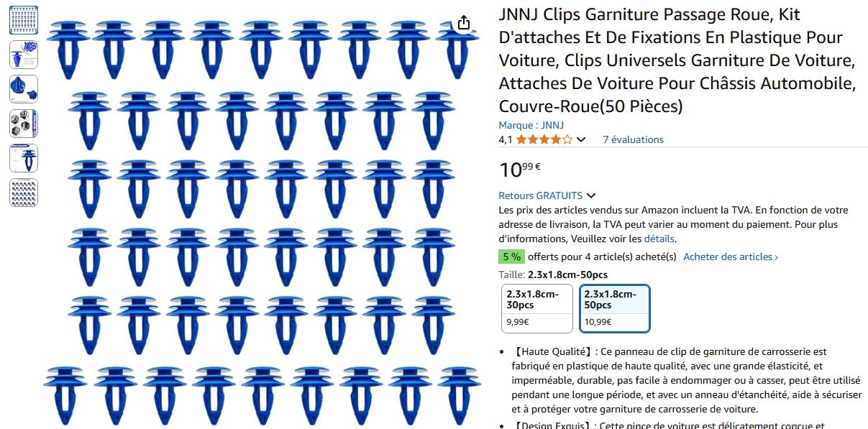
Task: Expand the rating breakdown chevron beside the stars
Action: 581,139
